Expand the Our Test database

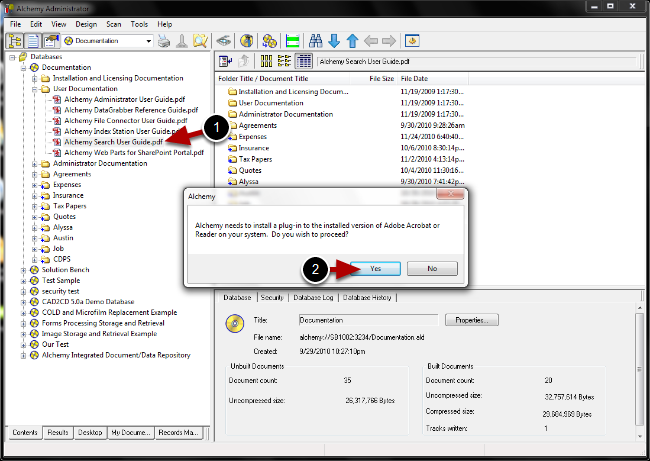[24, 345]
